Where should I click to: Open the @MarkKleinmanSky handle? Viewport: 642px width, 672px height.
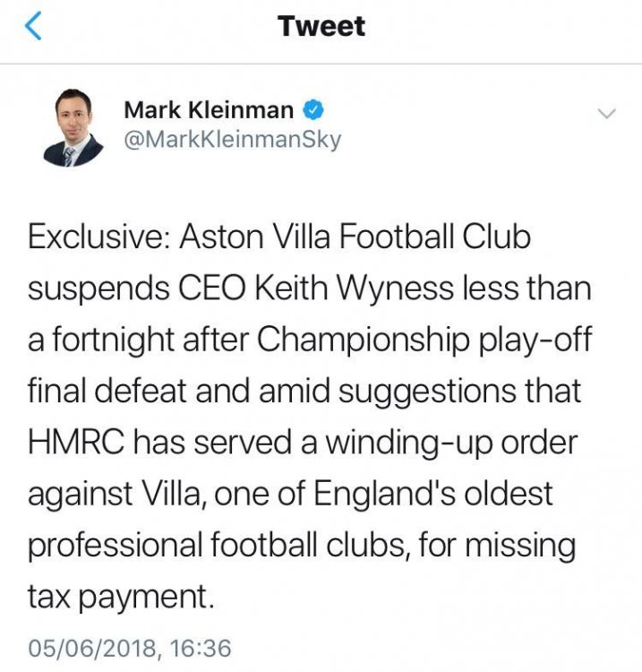pos(232,141)
